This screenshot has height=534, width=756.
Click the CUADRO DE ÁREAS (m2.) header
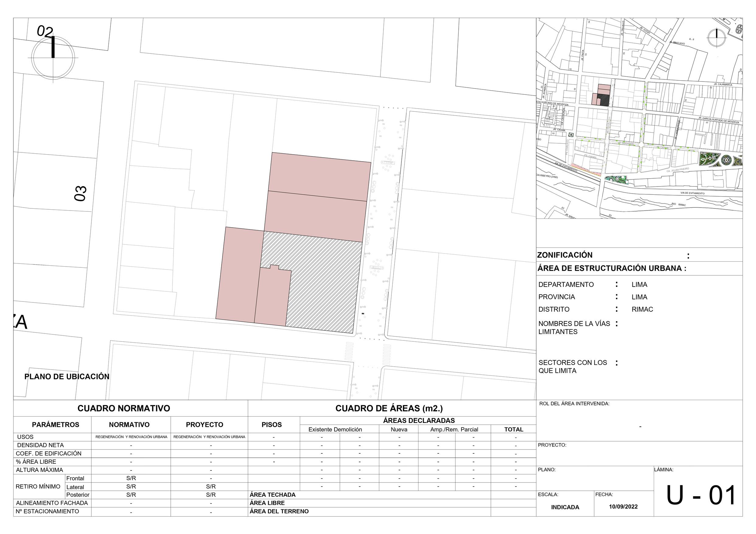pos(389,409)
